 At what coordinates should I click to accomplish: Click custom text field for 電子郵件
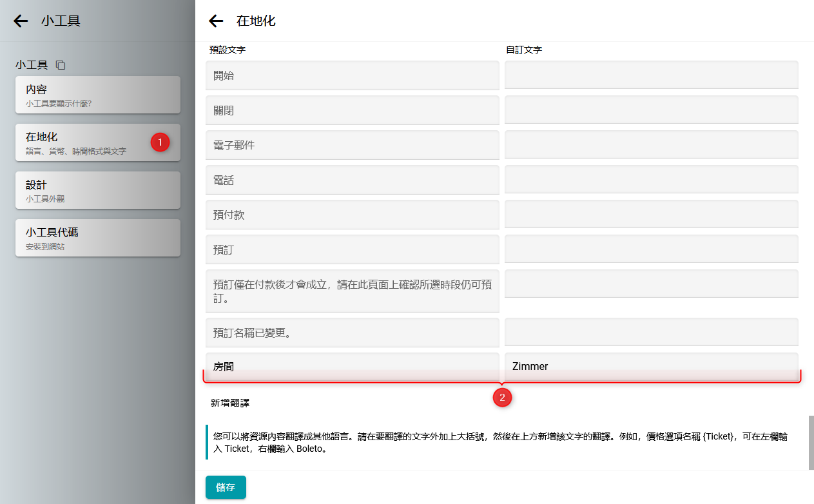click(651, 145)
